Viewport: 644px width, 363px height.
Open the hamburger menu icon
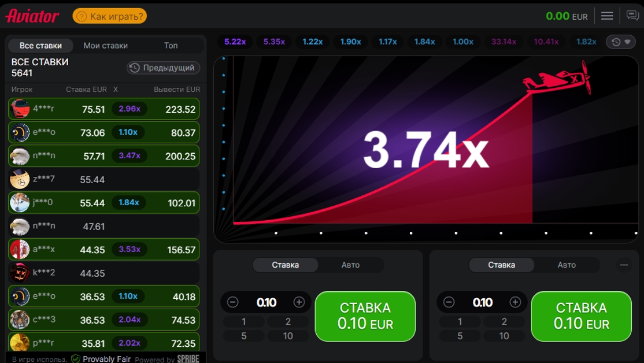(606, 16)
